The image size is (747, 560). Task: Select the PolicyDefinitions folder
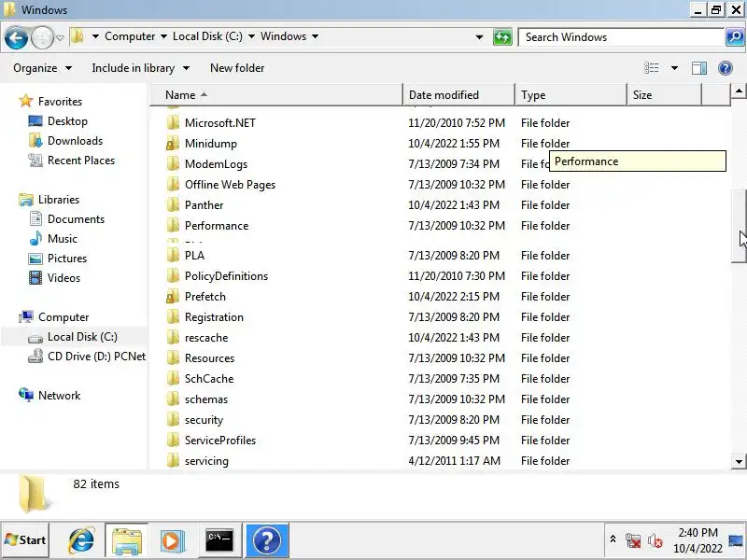tap(226, 275)
